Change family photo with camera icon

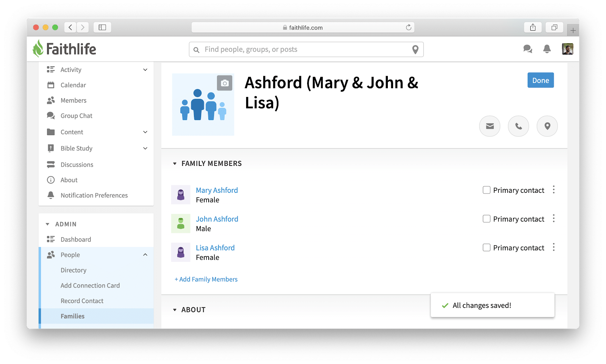[225, 83]
